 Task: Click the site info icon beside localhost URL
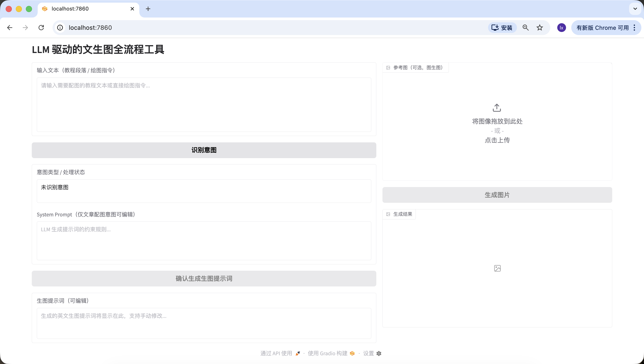[x=60, y=28]
